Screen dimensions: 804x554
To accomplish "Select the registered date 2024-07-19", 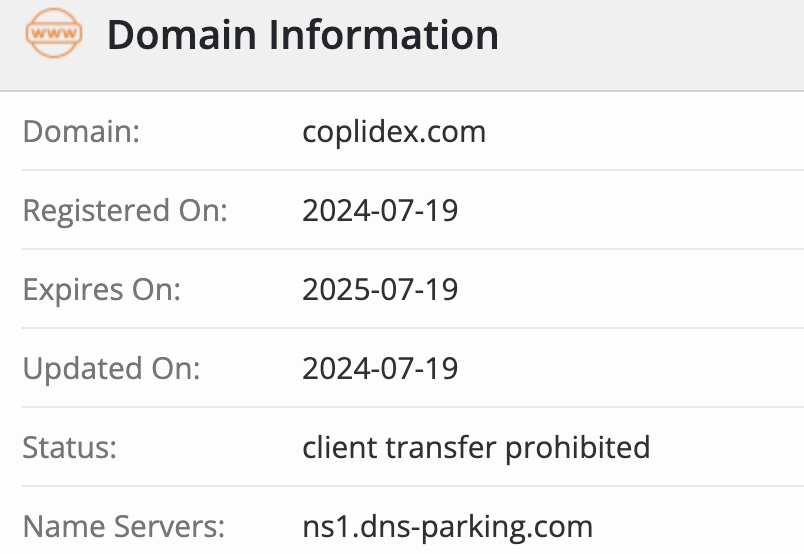I will coord(380,210).
